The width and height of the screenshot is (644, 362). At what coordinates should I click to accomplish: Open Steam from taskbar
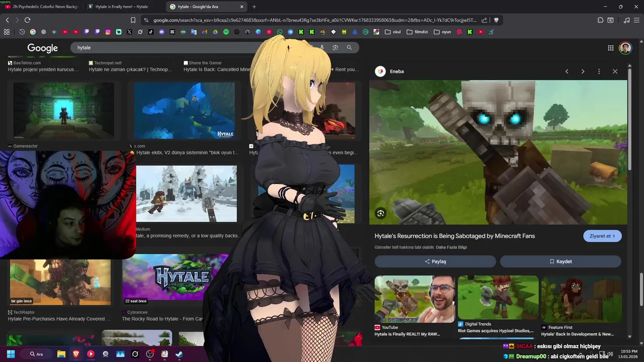(x=179, y=354)
